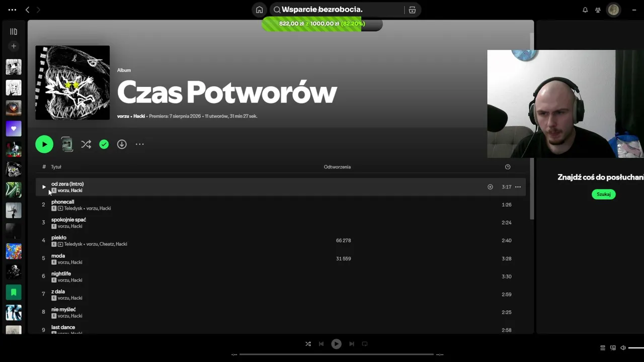The height and width of the screenshot is (362, 644).
Task: Open the green bookmark Your Episodes tile
Action: pos(14,292)
